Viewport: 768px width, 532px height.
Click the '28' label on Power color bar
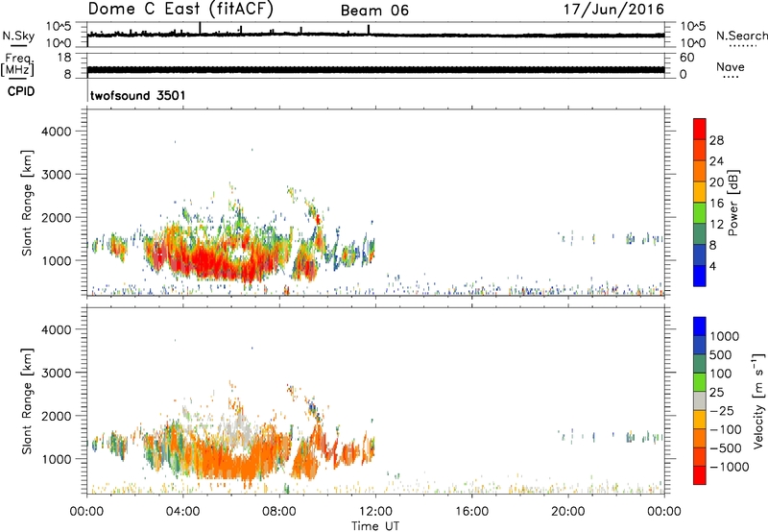coord(716,140)
